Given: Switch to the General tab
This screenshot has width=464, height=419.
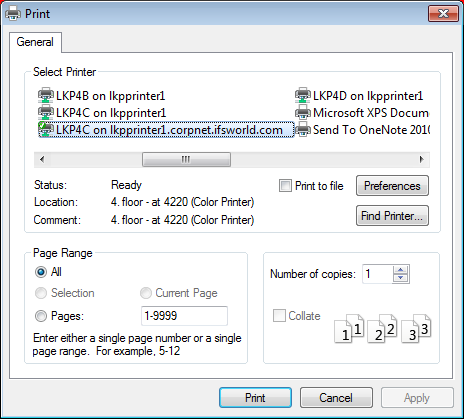Looking at the screenshot, I should [35, 42].
